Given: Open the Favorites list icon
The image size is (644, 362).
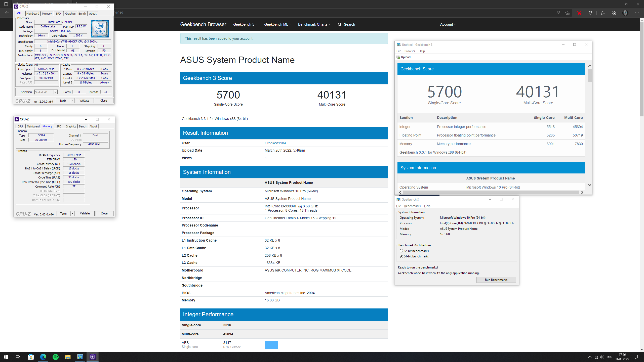Looking at the screenshot, I should (x=602, y=13).
